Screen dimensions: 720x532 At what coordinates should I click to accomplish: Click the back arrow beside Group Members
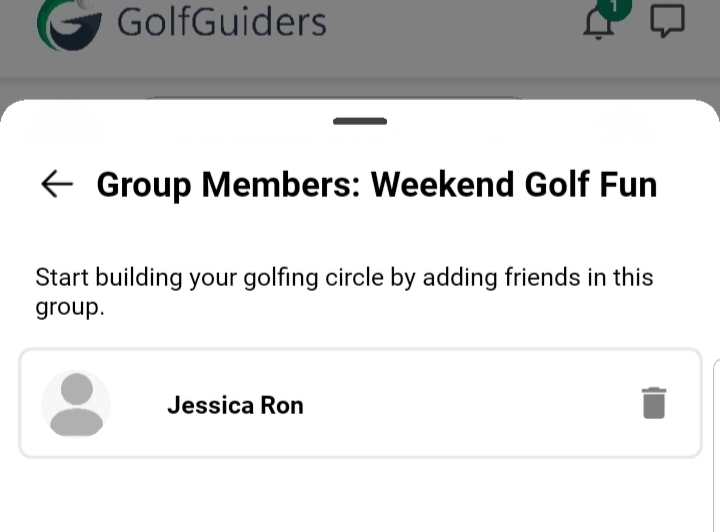pyautogui.click(x=57, y=184)
